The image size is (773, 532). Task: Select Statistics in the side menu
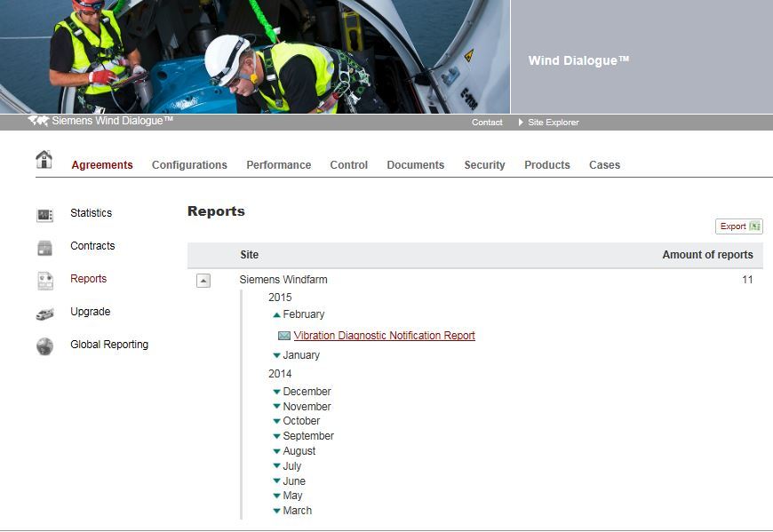pyautogui.click(x=92, y=213)
